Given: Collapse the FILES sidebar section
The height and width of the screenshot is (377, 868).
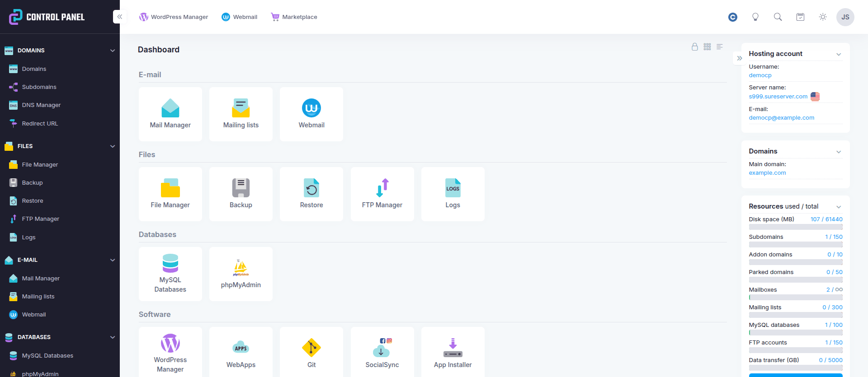Looking at the screenshot, I should (113, 146).
